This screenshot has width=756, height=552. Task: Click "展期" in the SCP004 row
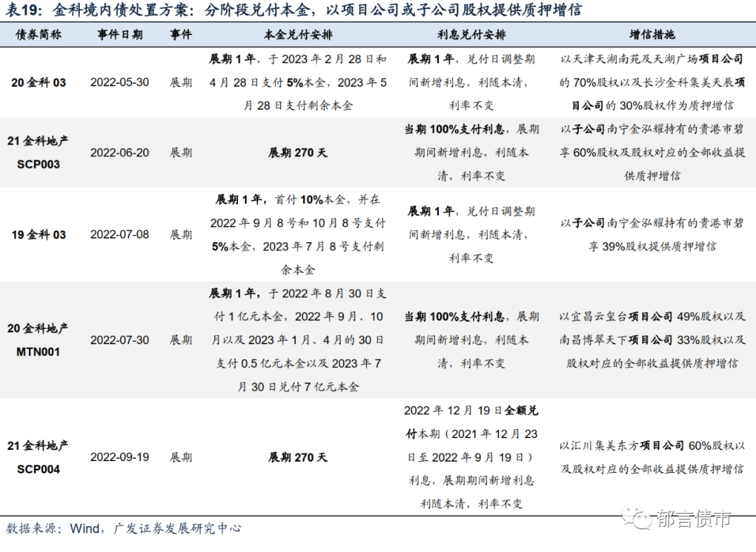click(181, 457)
